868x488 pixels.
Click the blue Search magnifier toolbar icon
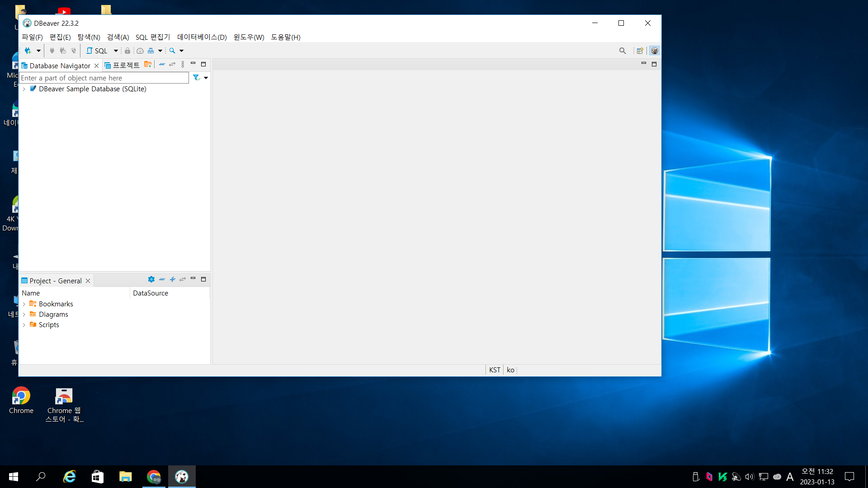172,51
